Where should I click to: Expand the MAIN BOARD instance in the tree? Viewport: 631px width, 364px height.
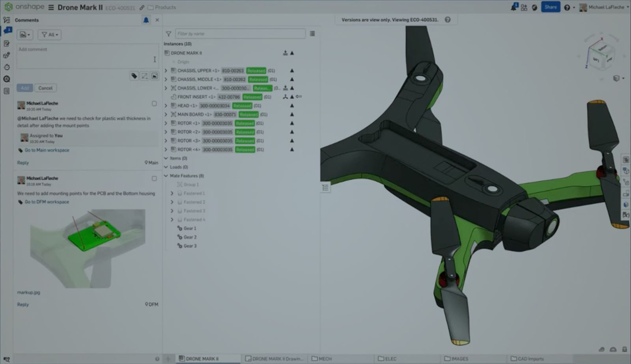[165, 114]
